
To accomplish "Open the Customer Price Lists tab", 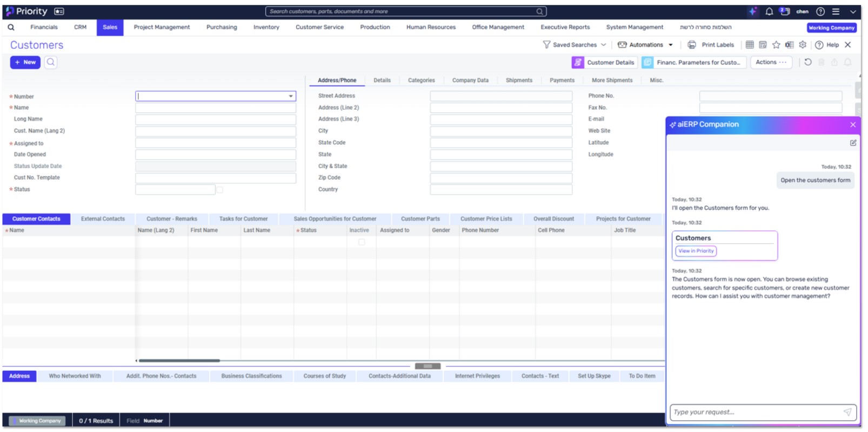I will 486,219.
